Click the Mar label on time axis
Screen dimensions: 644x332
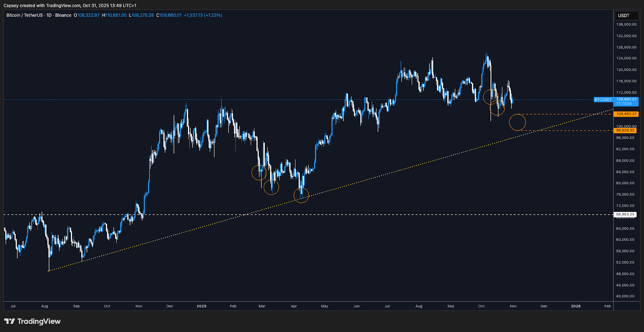tap(262, 306)
